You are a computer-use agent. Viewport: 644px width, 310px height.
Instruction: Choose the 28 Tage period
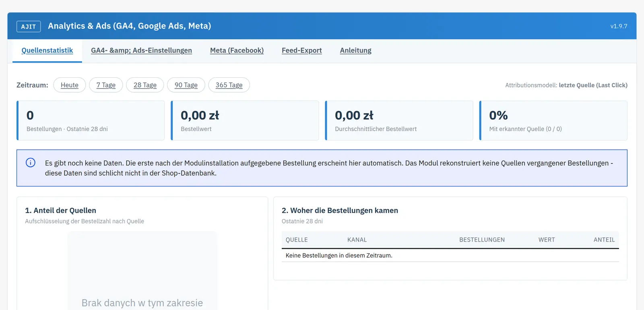(145, 85)
